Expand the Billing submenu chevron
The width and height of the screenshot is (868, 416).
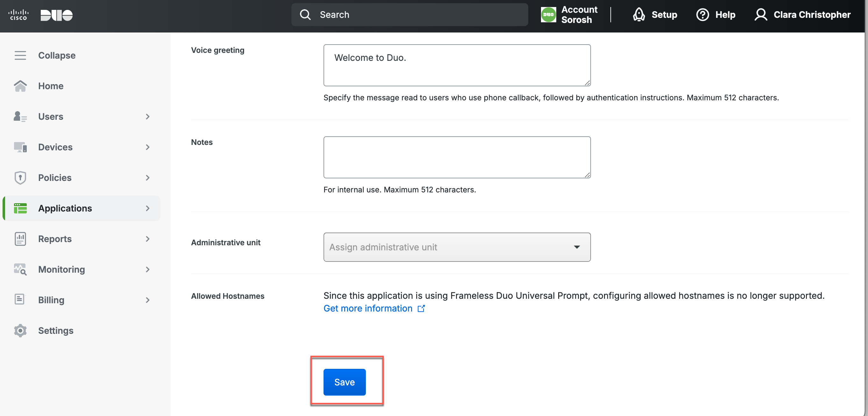pyautogui.click(x=148, y=300)
